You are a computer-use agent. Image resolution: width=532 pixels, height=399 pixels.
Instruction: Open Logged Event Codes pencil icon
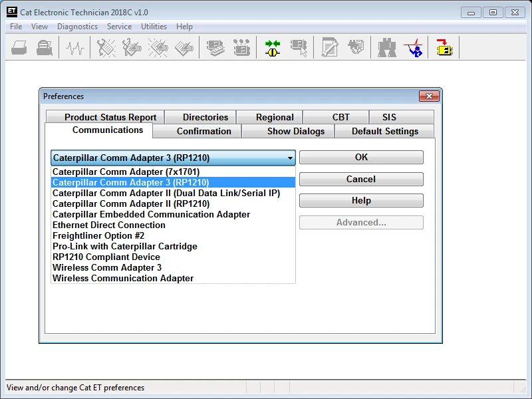184,48
